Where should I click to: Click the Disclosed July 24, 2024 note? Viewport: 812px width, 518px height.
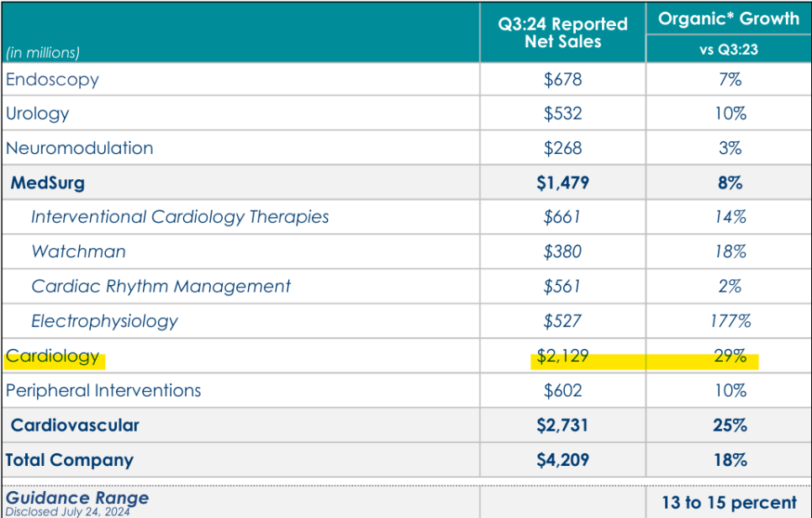[x=68, y=512]
